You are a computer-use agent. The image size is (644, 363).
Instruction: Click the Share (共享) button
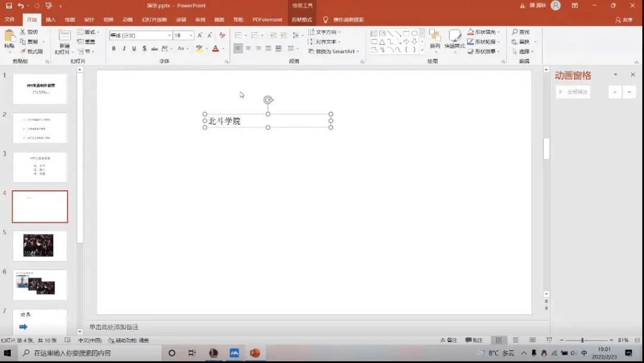pyautogui.click(x=624, y=20)
